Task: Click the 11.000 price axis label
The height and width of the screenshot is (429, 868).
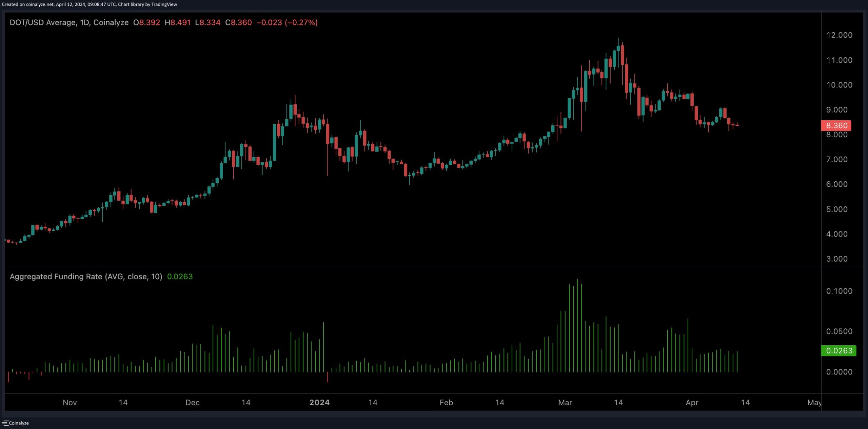Action: (x=839, y=60)
